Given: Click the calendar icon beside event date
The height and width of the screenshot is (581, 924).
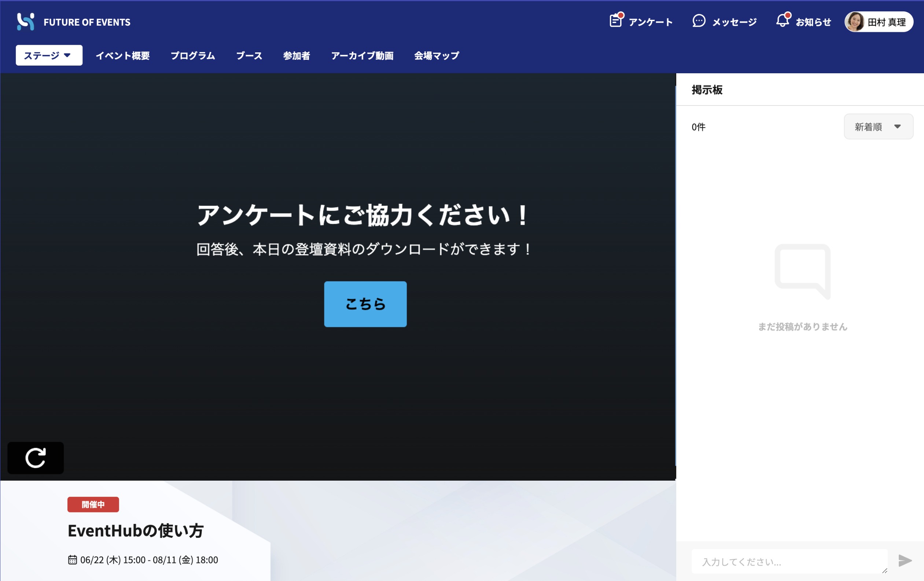Looking at the screenshot, I should [72, 560].
